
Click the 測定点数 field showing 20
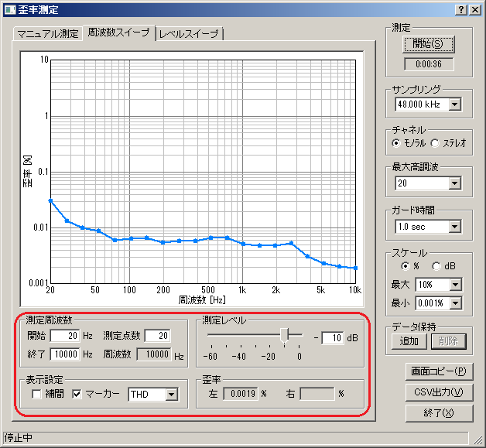click(x=157, y=336)
